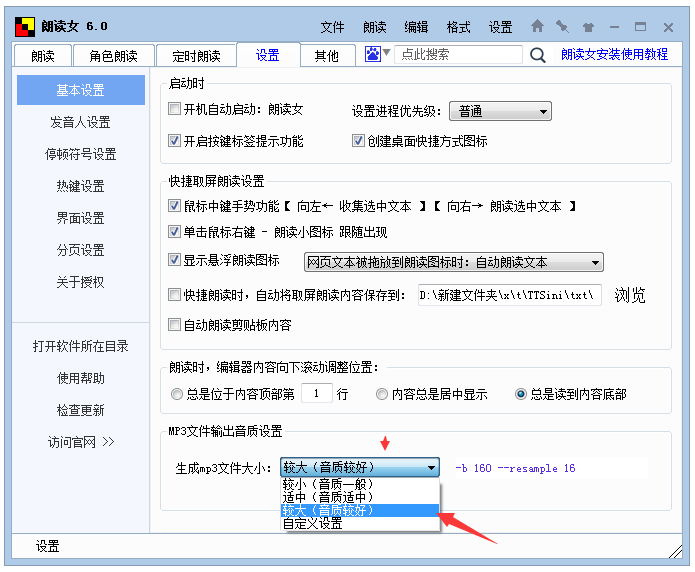Image resolution: width=695 pixels, height=572 pixels.
Task: Expand the 网页文本被拖放 action dropdown
Action: 453,262
